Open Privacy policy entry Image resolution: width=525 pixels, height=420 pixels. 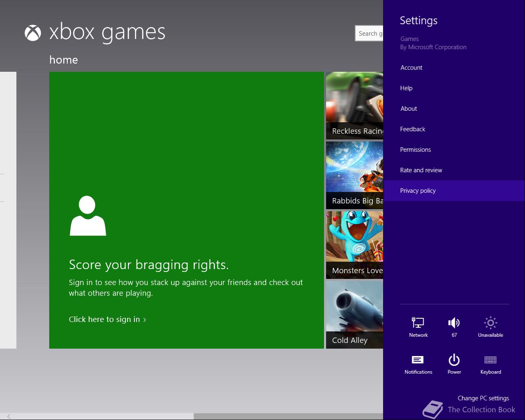point(454,191)
